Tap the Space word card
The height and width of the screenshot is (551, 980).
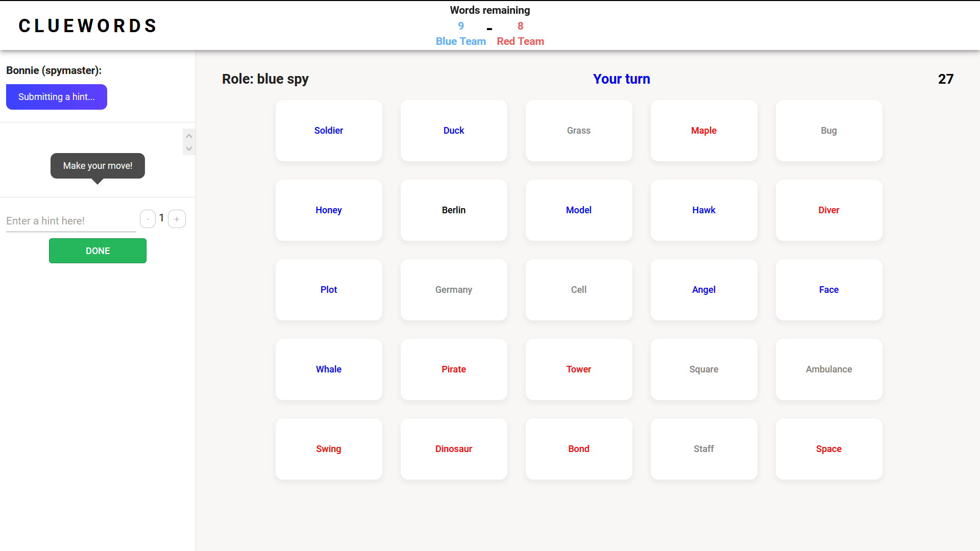click(x=829, y=449)
